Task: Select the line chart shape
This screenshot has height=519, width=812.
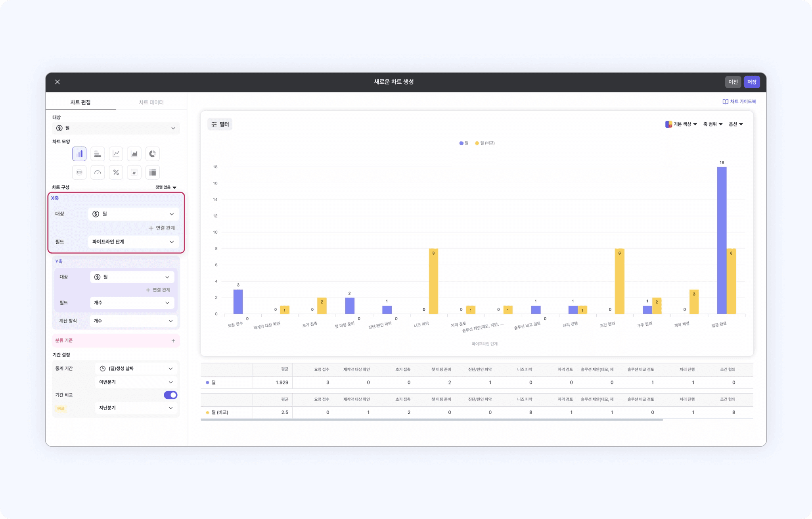Action: click(x=116, y=154)
